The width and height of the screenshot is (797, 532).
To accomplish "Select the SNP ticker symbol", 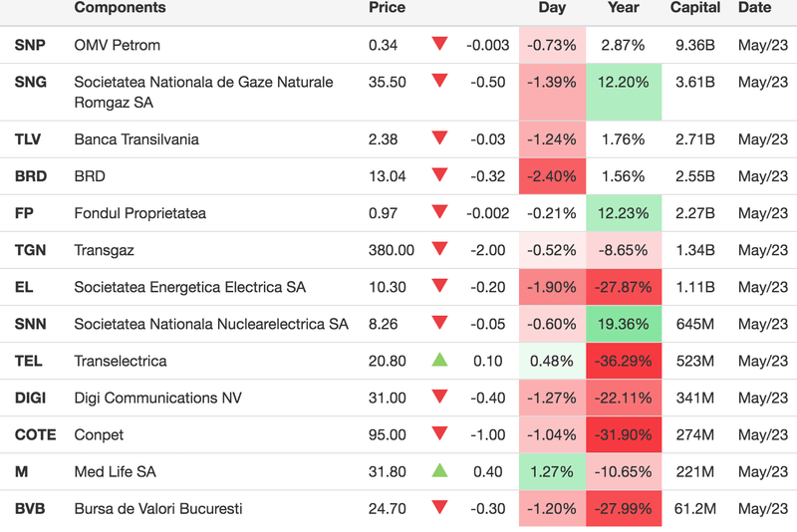I will coord(31,45).
